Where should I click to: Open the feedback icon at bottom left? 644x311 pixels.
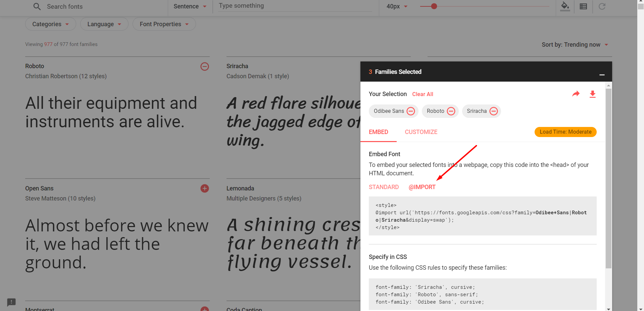point(11,302)
